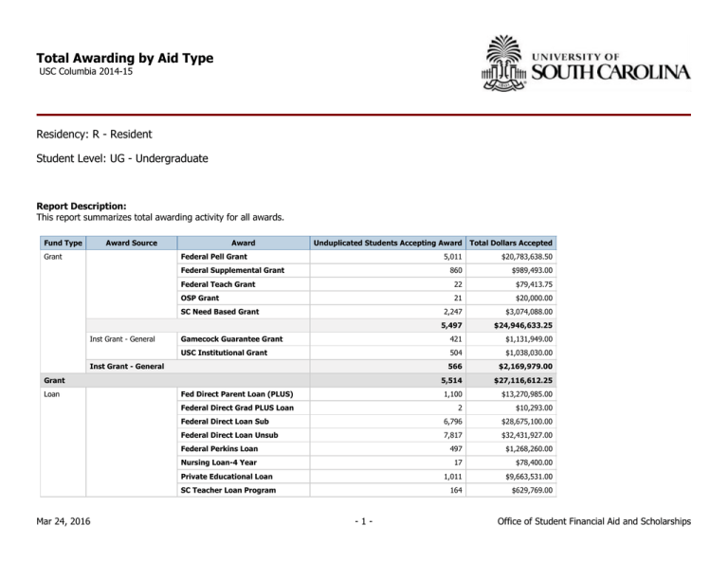Click the footer date 'Mar 24, 2016'
This screenshot has height=562, width=728.
(x=64, y=521)
